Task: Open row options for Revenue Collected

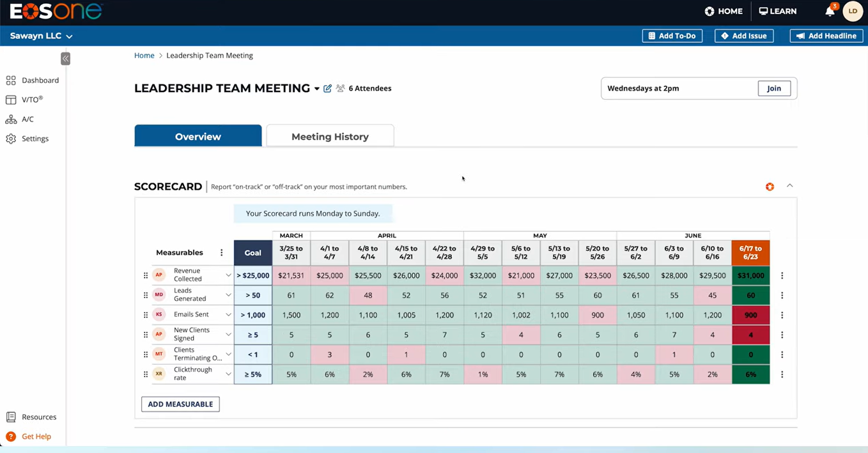Action: [782, 276]
